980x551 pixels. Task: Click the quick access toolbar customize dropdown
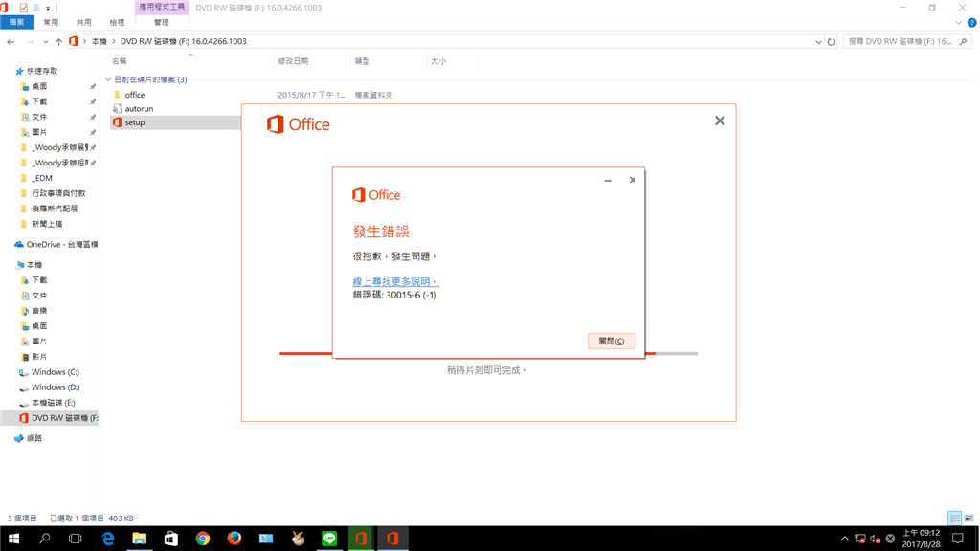click(48, 8)
